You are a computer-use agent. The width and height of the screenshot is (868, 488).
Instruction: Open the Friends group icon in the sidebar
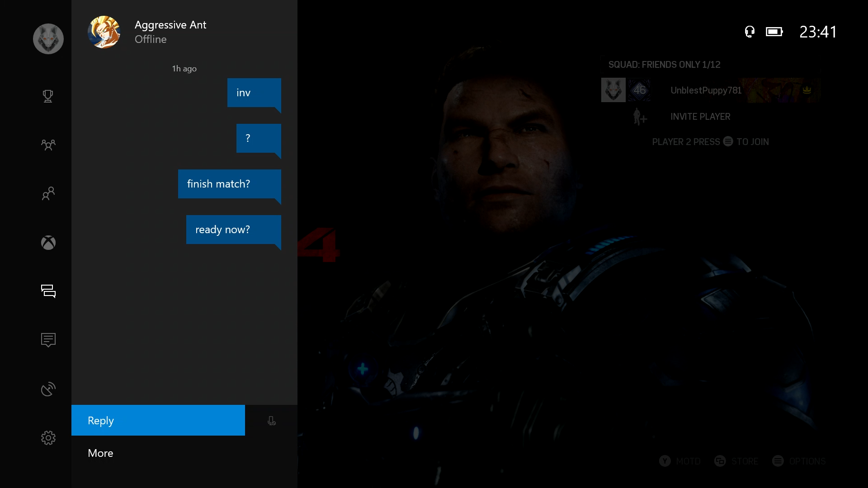[48, 145]
